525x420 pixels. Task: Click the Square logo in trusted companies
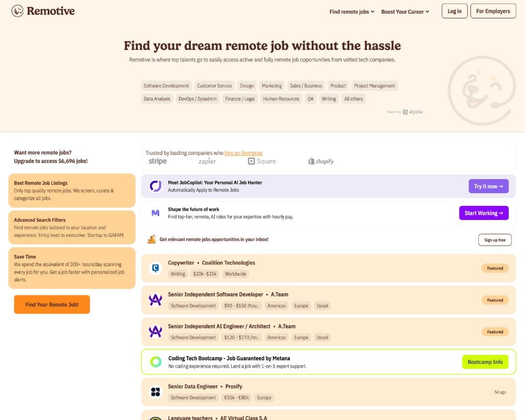pos(261,162)
